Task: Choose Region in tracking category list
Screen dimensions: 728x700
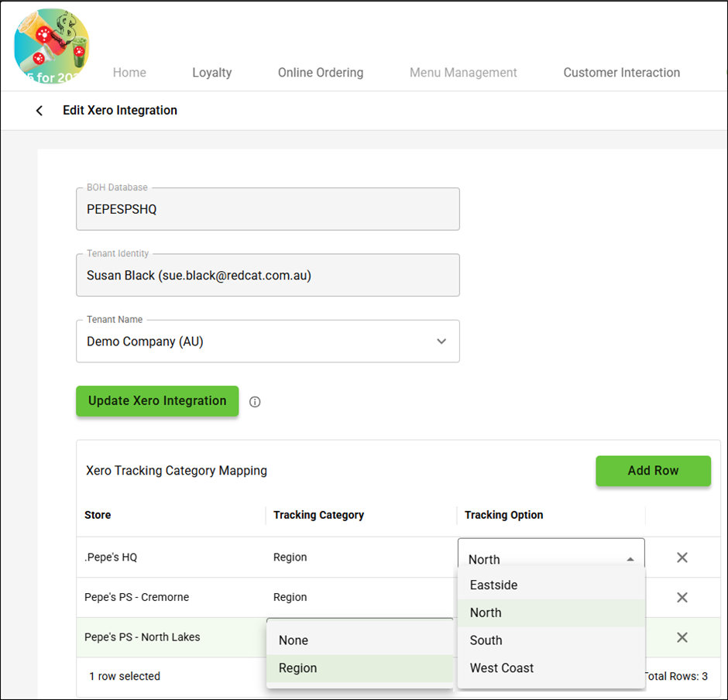Action: pyautogui.click(x=298, y=668)
